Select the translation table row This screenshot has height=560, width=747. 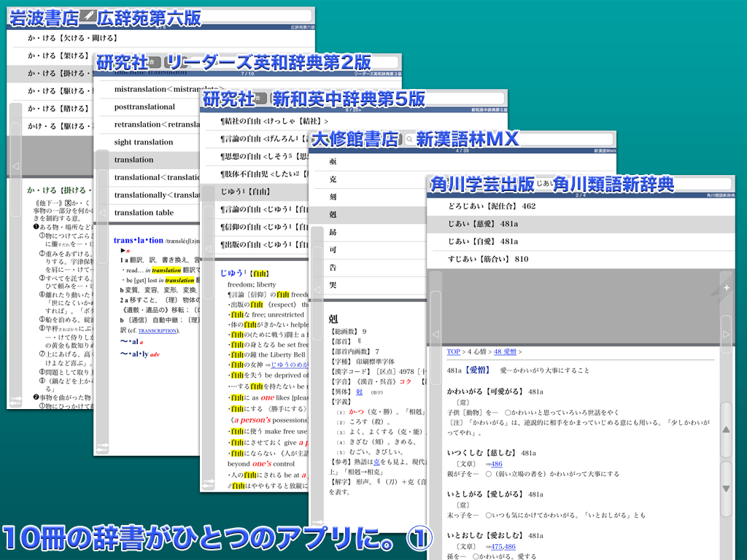tap(147, 212)
